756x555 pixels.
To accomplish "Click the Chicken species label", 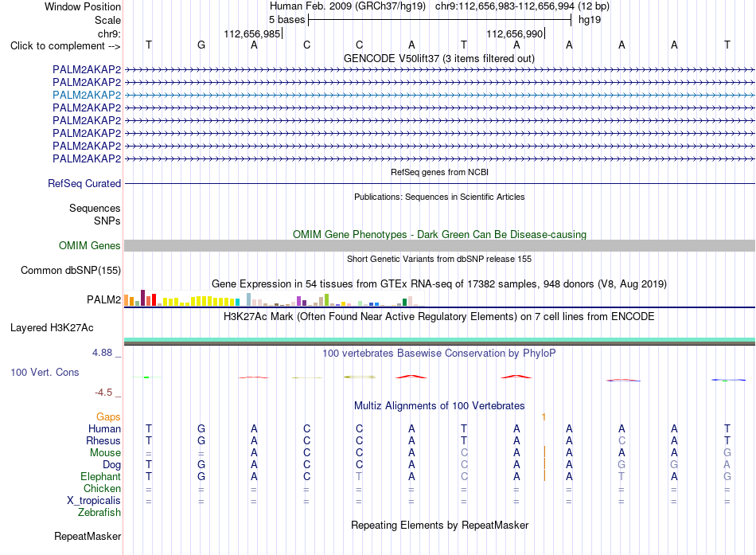I will click(x=102, y=488).
